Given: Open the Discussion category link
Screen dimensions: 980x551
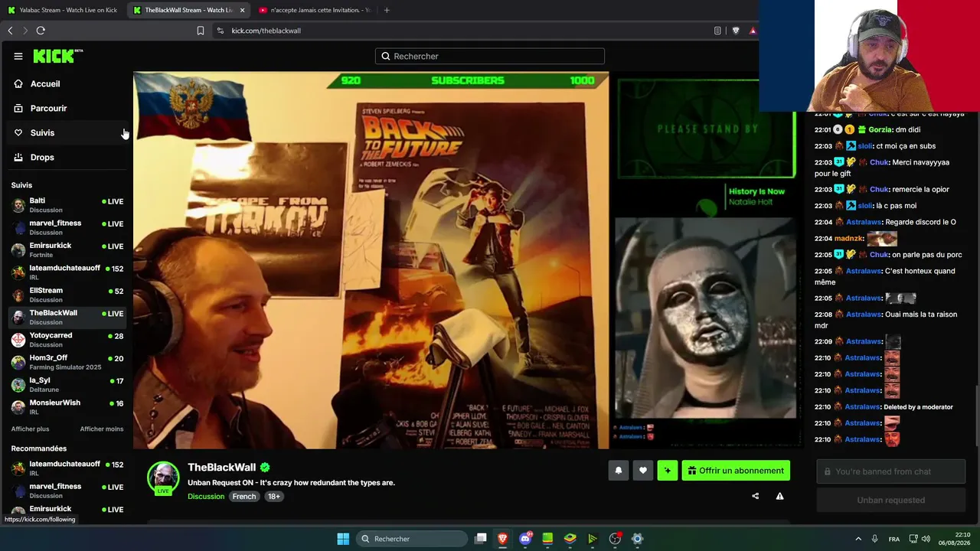Looking at the screenshot, I should click(x=206, y=497).
